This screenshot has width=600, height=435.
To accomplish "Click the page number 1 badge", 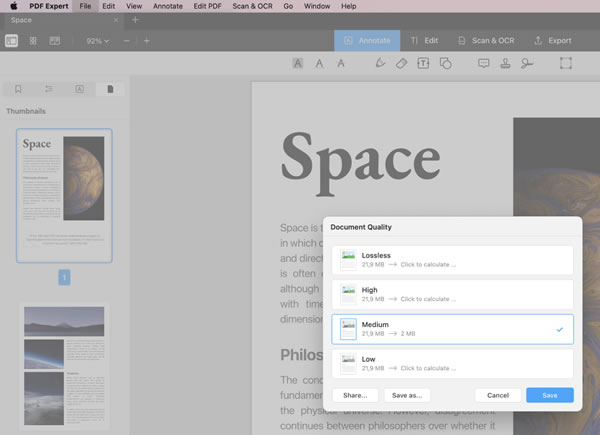I will click(64, 277).
